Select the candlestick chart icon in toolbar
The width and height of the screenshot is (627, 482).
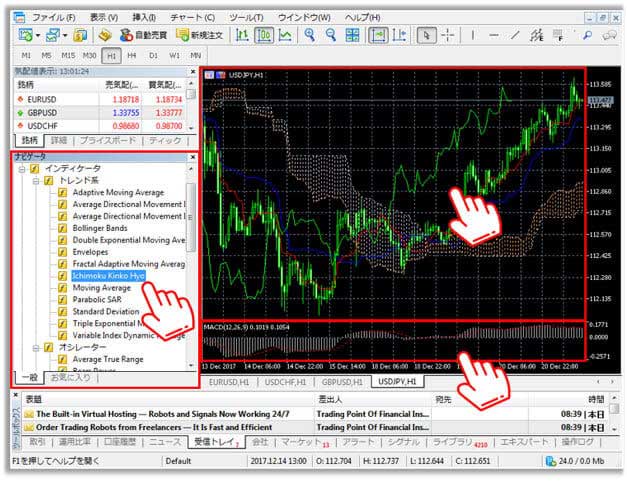[x=264, y=35]
